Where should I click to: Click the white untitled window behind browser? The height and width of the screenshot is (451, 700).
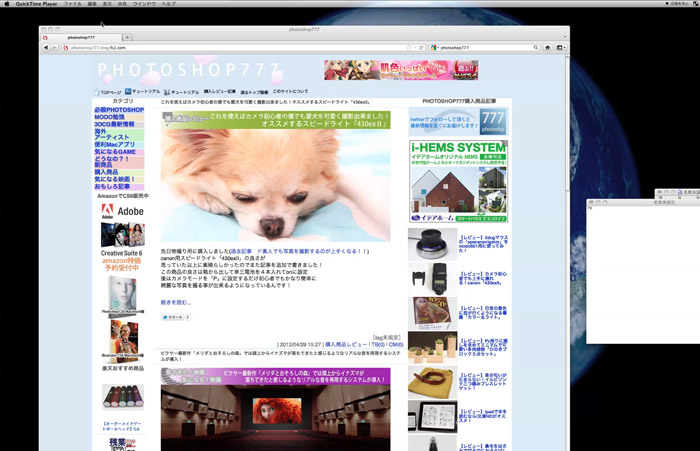[x=643, y=272]
